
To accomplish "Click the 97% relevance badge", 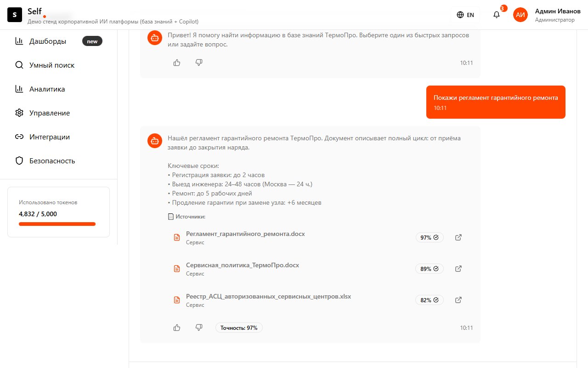I will (430, 237).
